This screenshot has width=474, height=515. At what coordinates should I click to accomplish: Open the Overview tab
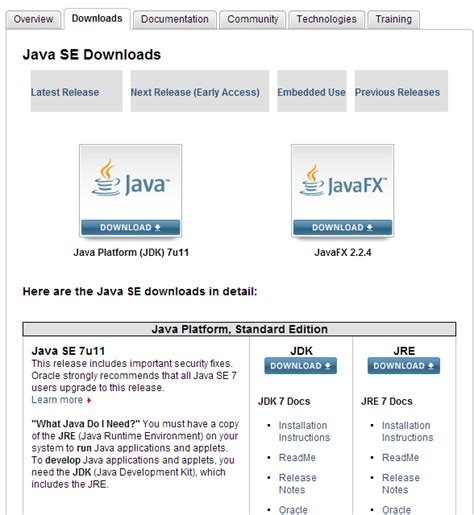click(33, 19)
